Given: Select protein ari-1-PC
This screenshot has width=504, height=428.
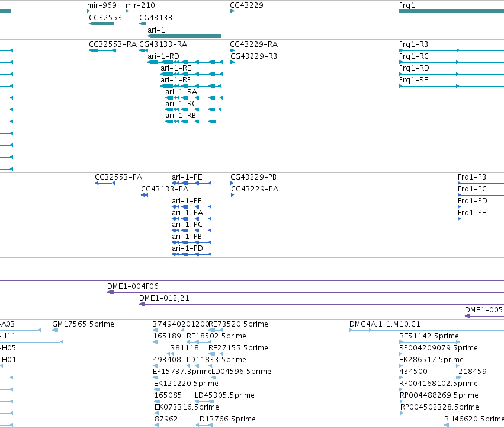Looking at the screenshot, I should point(191,231).
